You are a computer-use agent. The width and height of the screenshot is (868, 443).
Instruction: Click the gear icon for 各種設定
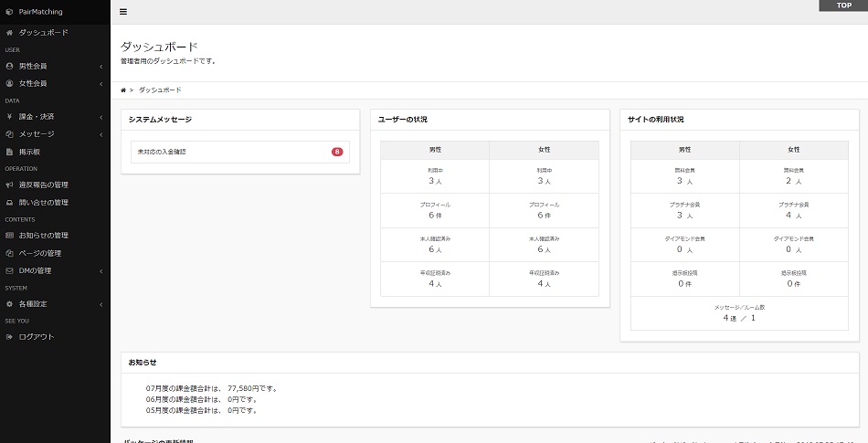coord(9,304)
